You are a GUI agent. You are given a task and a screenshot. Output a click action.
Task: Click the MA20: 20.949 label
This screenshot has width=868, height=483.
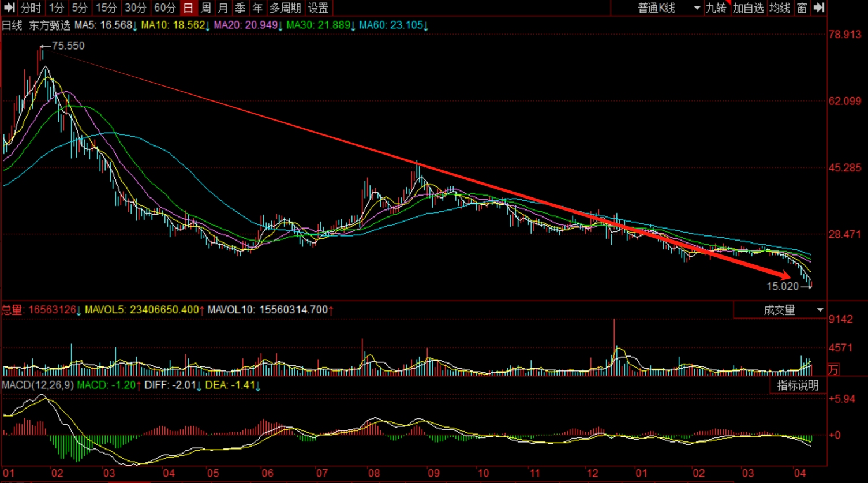(248, 25)
